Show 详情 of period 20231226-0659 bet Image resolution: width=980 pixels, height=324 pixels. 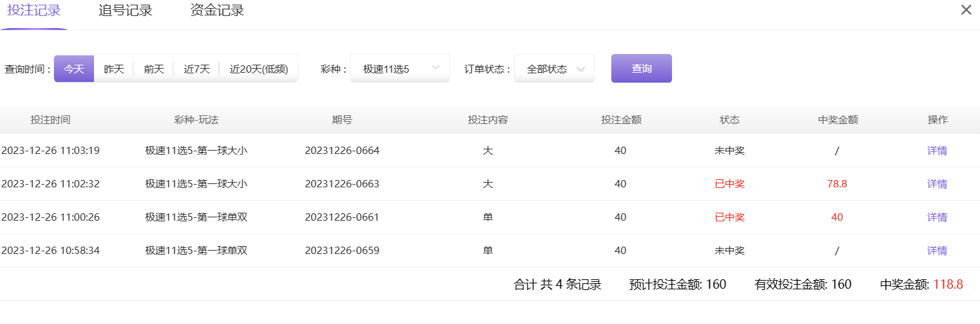click(x=937, y=251)
